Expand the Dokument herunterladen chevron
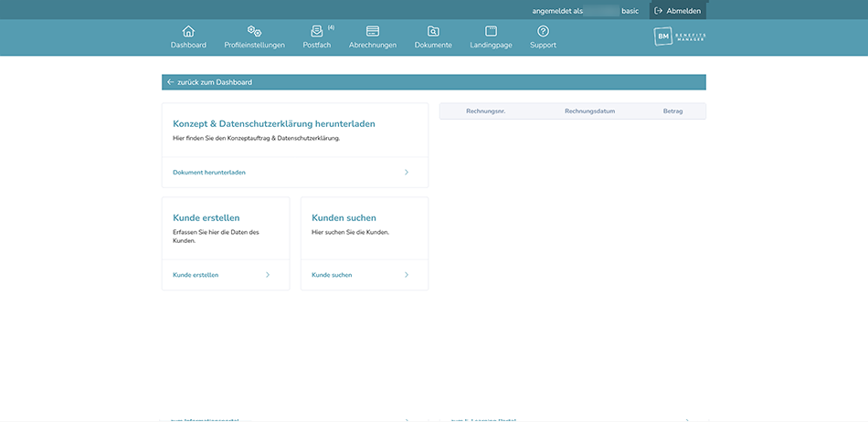The width and height of the screenshot is (868, 422). tap(407, 172)
